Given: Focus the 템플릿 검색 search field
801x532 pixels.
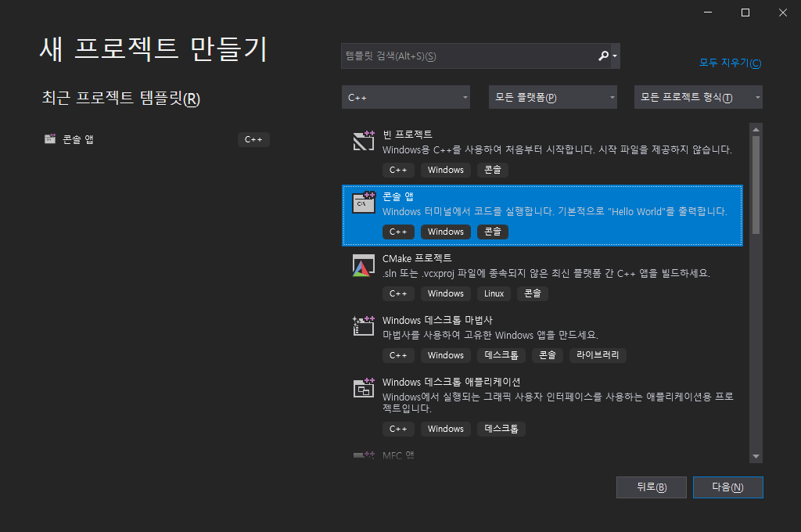Looking at the screenshot, I should 480,56.
